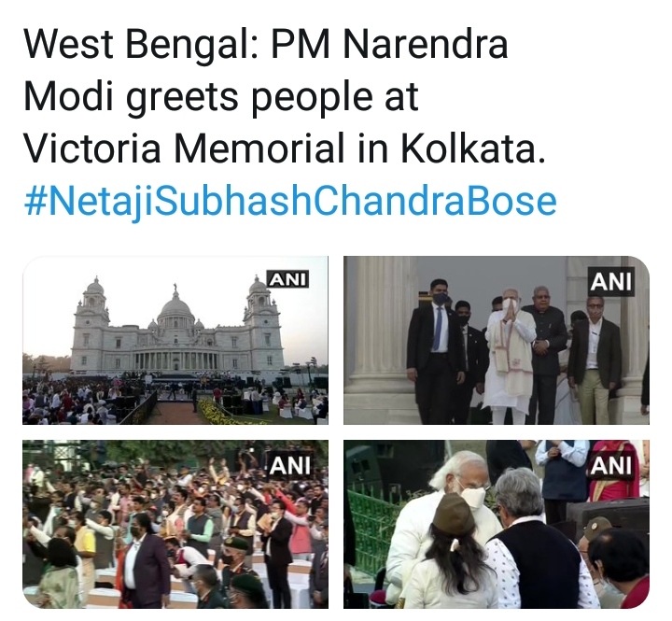Open the bottom-right photo with masked man

pos(497,524)
